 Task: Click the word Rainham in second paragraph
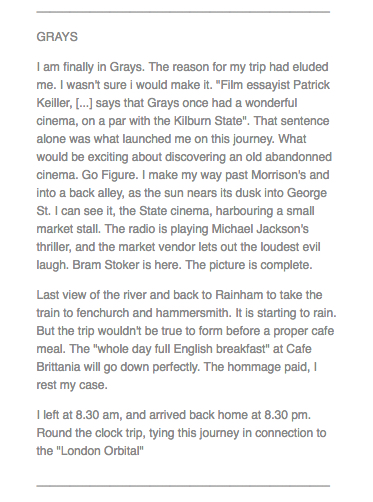click(239, 295)
